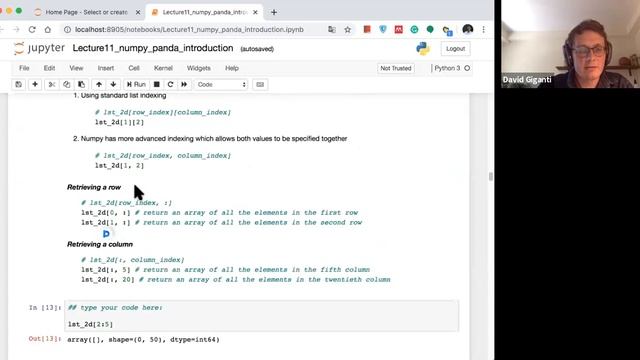Bookmark this page with star icon
The image size is (640, 360).
tap(348, 29)
